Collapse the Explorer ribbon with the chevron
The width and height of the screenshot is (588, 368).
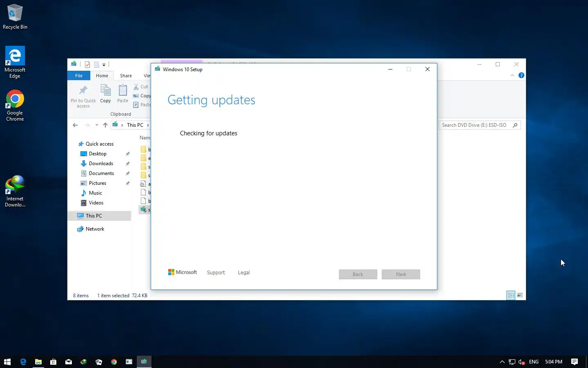(512, 75)
